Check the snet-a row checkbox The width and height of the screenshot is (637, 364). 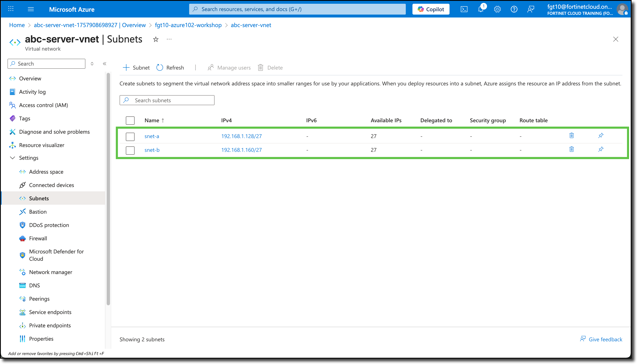point(130,137)
